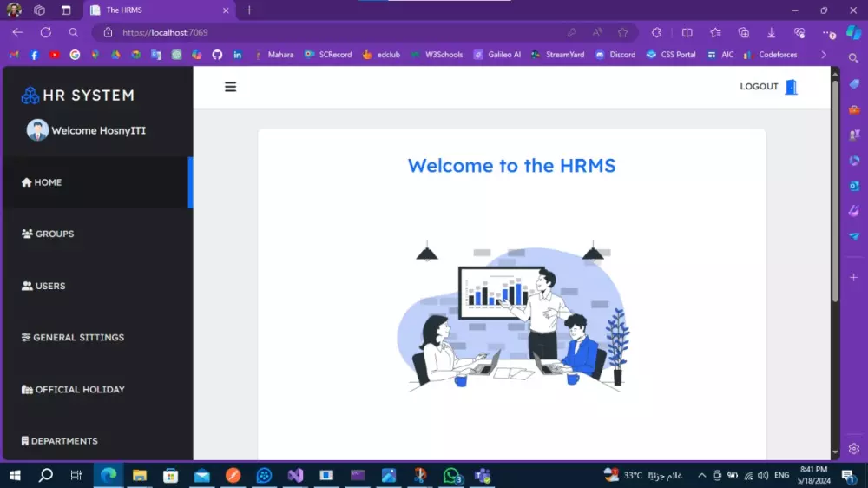The width and height of the screenshot is (868, 488).
Task: Click the browser search icon
Action: click(73, 33)
